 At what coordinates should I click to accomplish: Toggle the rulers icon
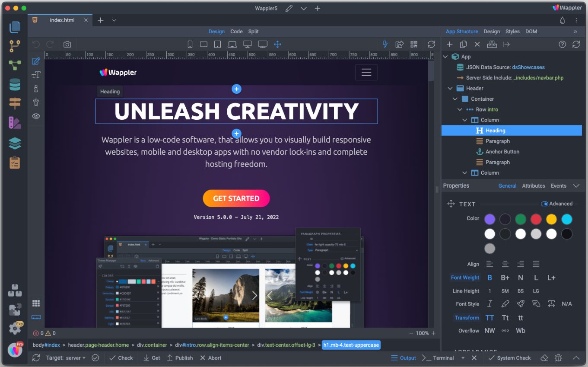[36, 317]
